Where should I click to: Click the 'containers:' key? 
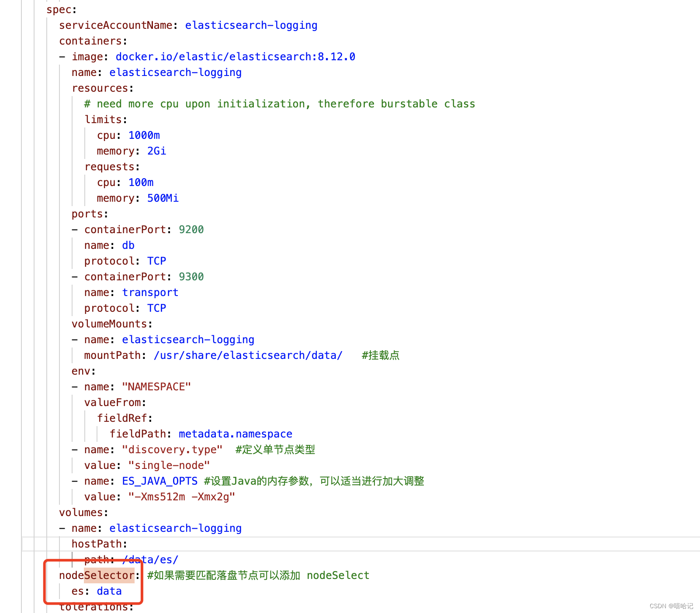point(93,41)
